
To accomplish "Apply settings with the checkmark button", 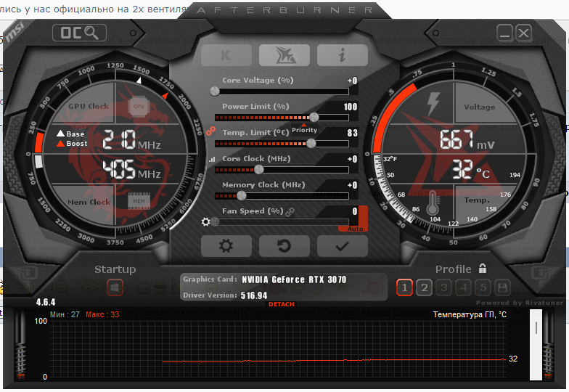I will [343, 246].
